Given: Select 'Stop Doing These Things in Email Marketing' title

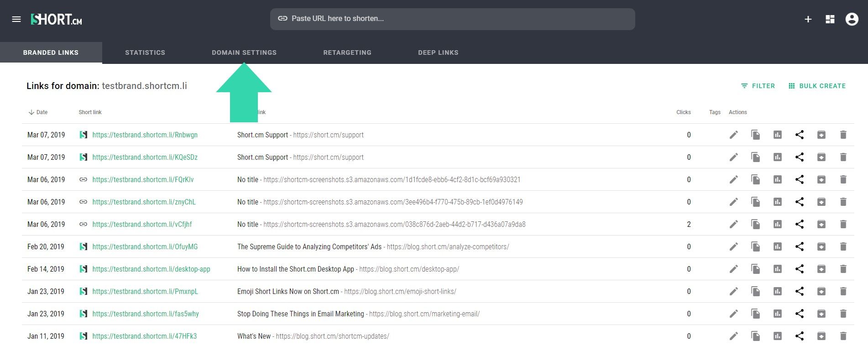Looking at the screenshot, I should pos(301,314).
